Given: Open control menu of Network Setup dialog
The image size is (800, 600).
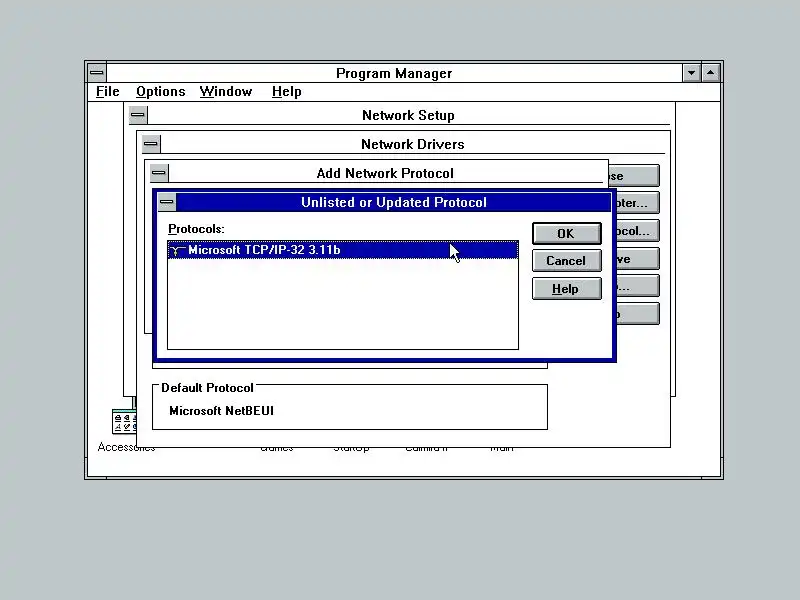Looking at the screenshot, I should point(138,115).
